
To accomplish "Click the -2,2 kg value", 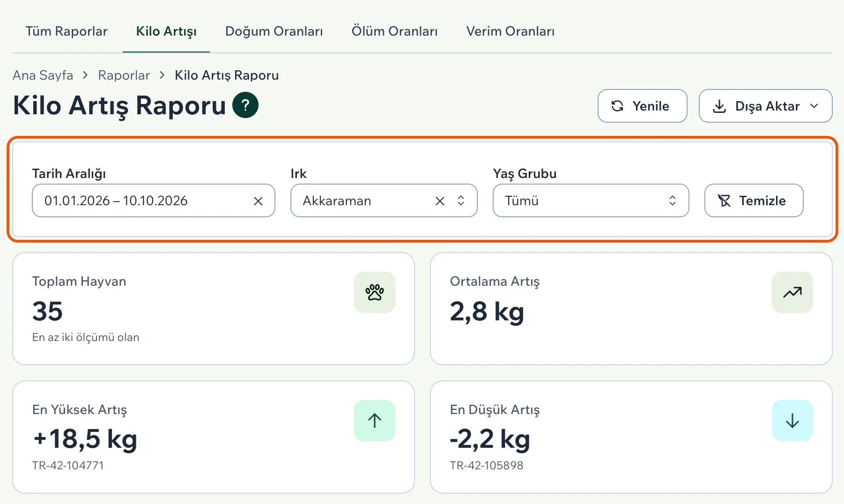I will pos(490,439).
